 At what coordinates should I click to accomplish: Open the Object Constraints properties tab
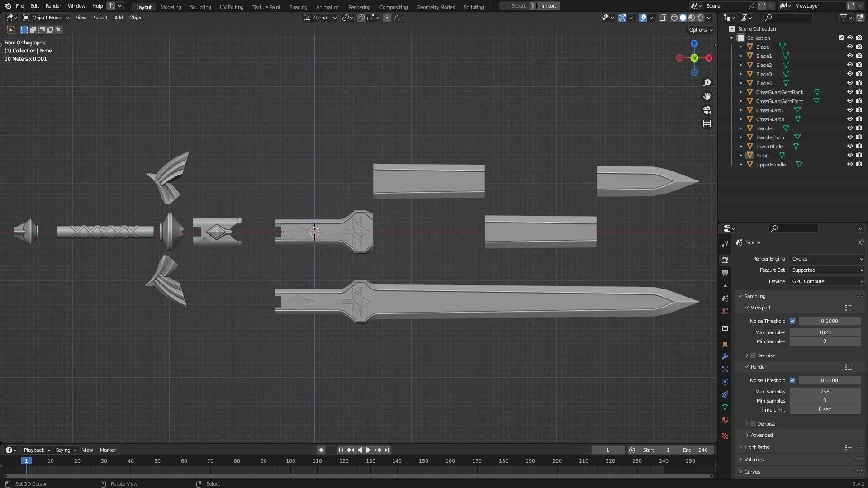click(725, 394)
